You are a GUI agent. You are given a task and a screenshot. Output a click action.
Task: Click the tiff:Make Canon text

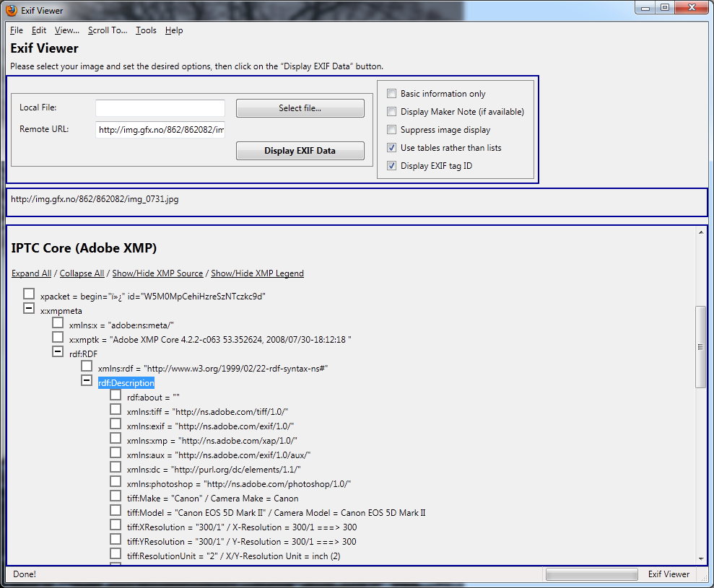(213, 499)
